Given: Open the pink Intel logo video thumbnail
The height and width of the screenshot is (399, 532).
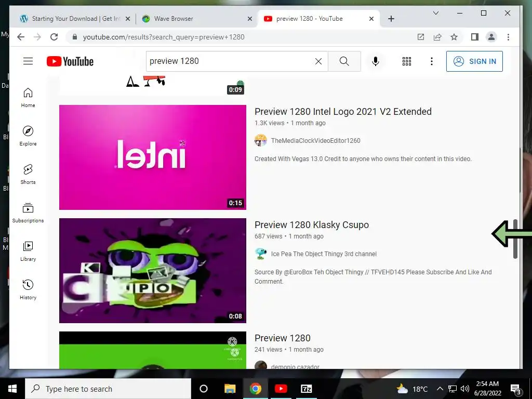Looking at the screenshot, I should click(x=153, y=157).
